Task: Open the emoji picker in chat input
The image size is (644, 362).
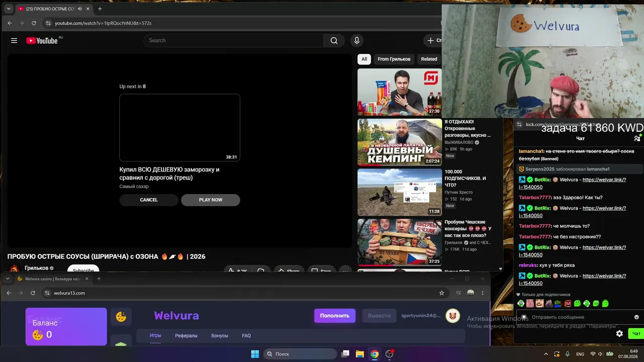Action: (x=636, y=317)
